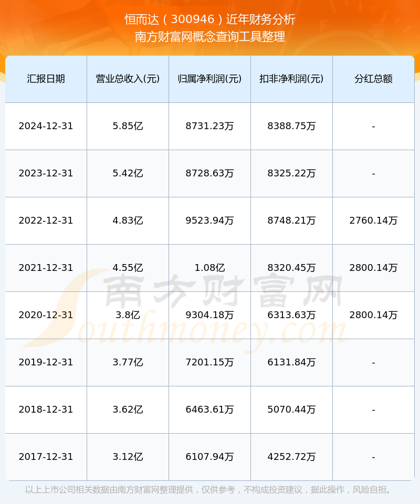Click the title 恒而达（300946）近年财务分析

[210, 19]
